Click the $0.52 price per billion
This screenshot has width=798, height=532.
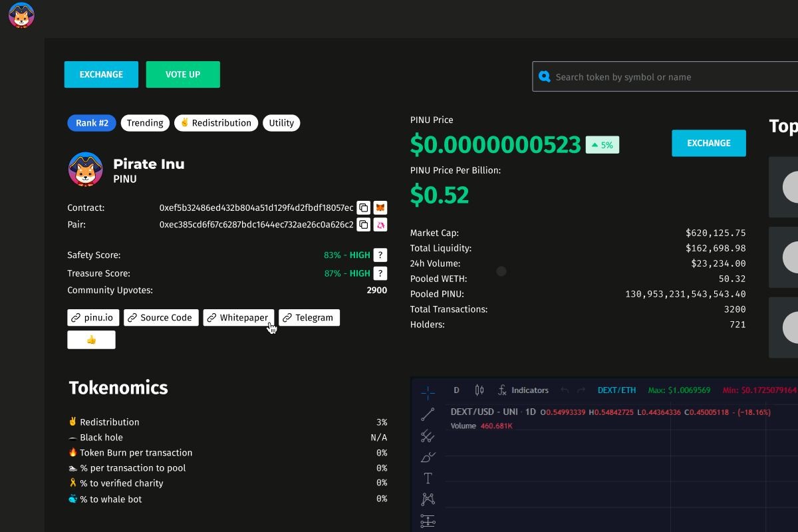point(440,195)
